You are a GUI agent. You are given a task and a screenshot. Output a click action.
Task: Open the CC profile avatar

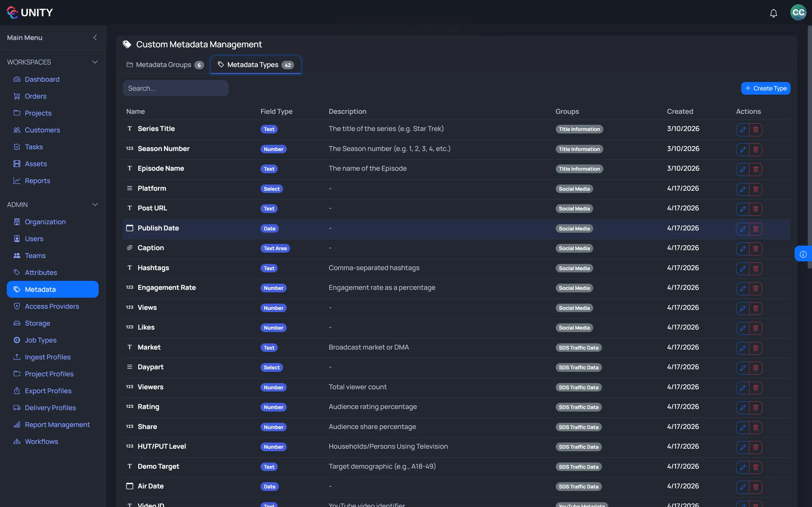coord(798,12)
